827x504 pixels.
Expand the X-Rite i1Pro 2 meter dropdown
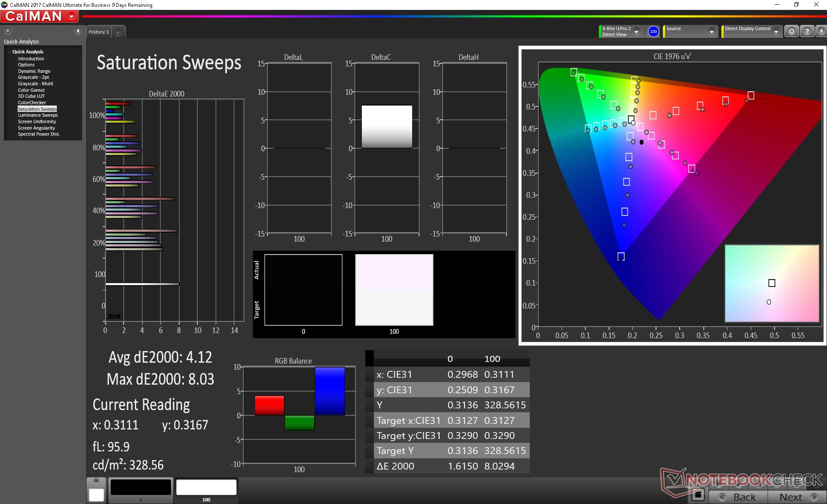pyautogui.click(x=636, y=31)
